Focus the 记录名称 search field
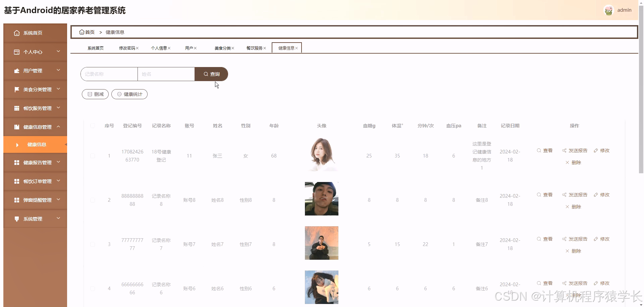Screen dimensions: 644x307 tap(109, 74)
